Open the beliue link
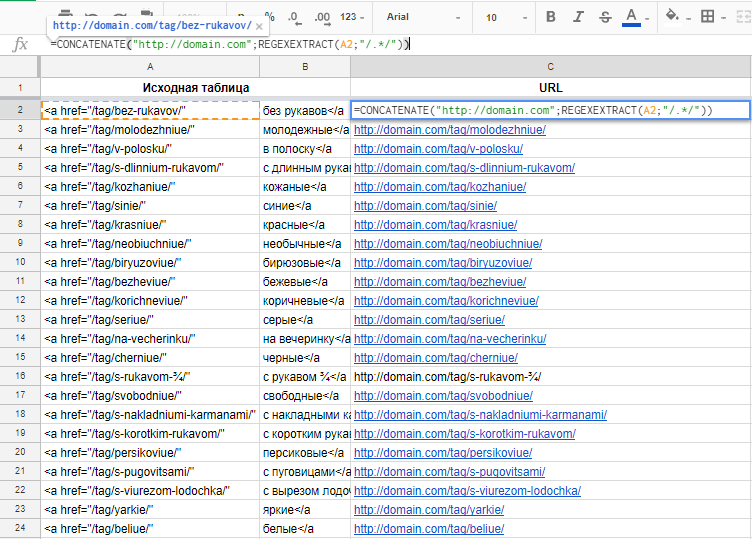Screen dimensions: 752x539 pos(429,528)
